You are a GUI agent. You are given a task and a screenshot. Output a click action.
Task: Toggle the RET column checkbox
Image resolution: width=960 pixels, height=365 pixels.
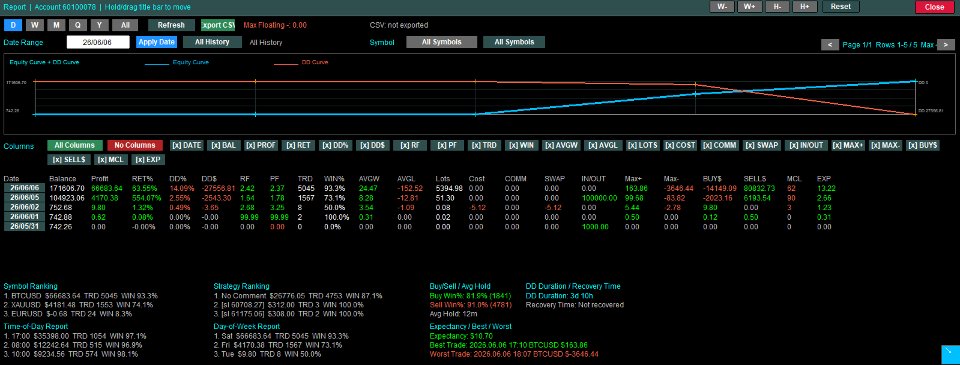coord(299,146)
